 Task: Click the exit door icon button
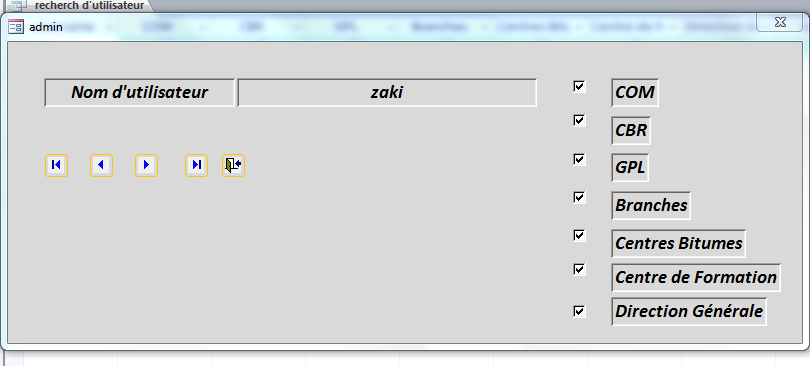233,165
